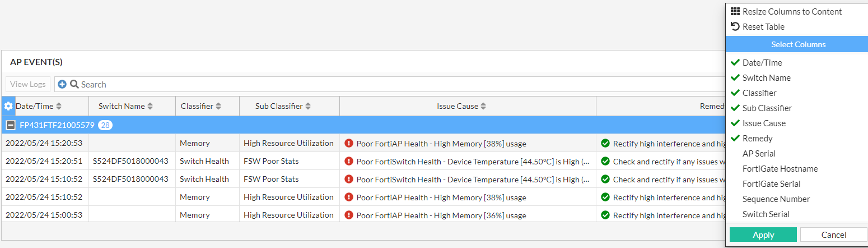Click the View Logs button

[x=28, y=84]
